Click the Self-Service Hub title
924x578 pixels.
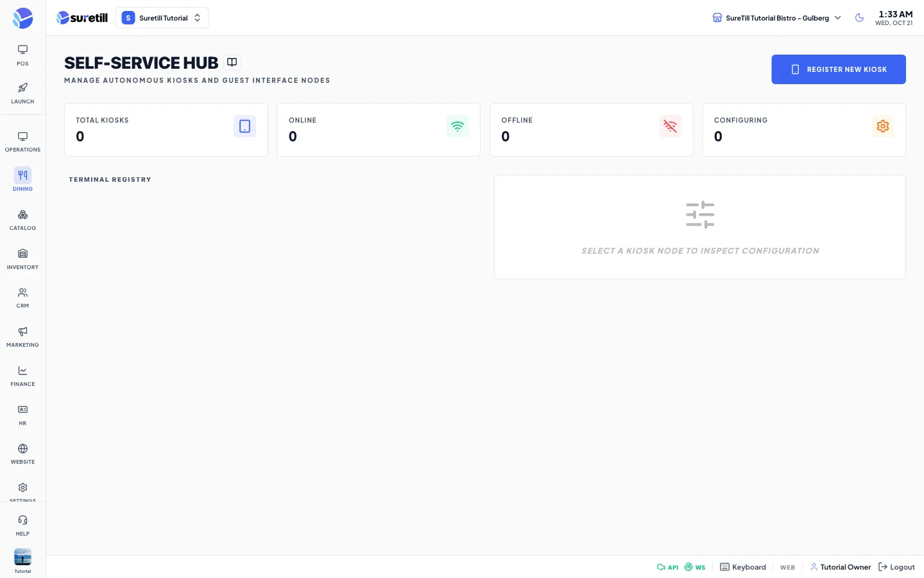pos(141,63)
